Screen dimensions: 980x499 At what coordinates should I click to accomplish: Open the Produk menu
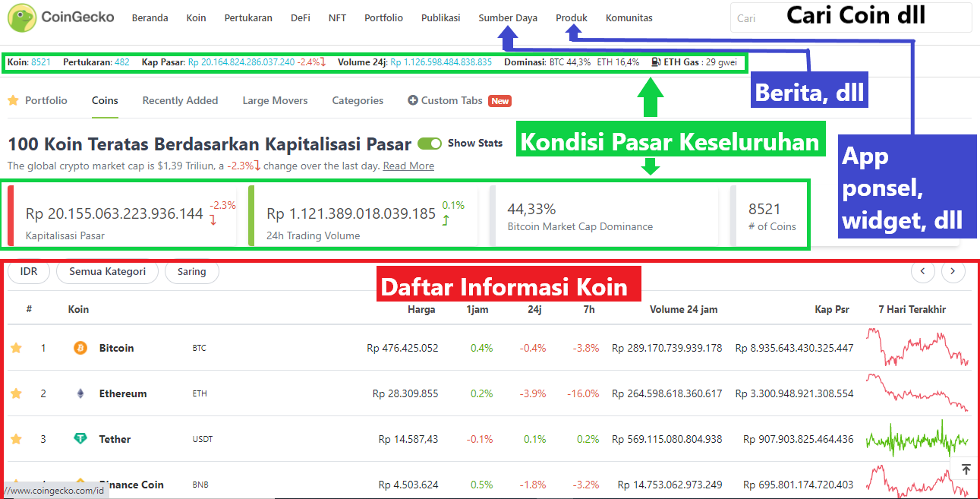pos(572,17)
